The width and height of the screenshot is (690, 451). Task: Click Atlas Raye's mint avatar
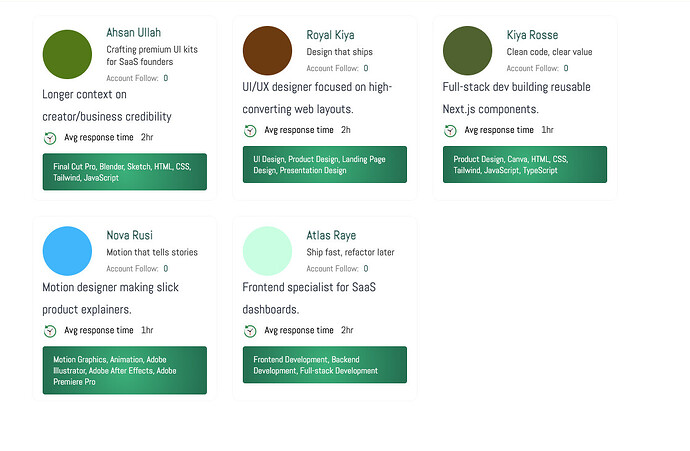point(268,251)
